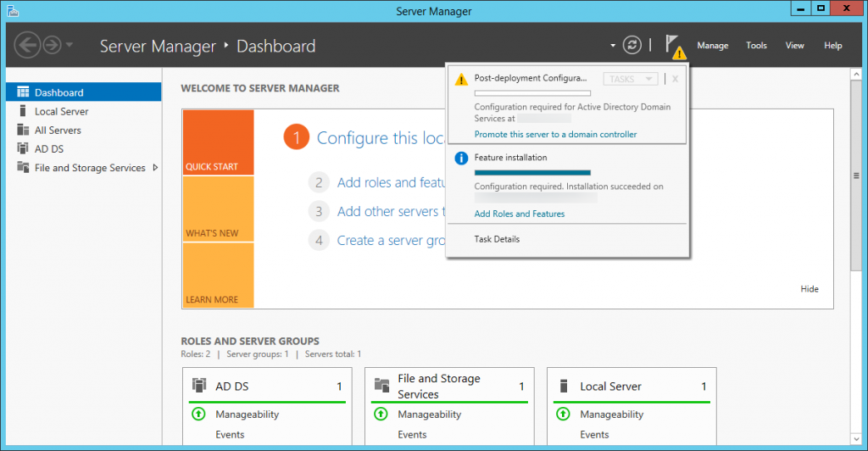
Task: Click Add Roles and Features notification link
Action: [x=520, y=214]
